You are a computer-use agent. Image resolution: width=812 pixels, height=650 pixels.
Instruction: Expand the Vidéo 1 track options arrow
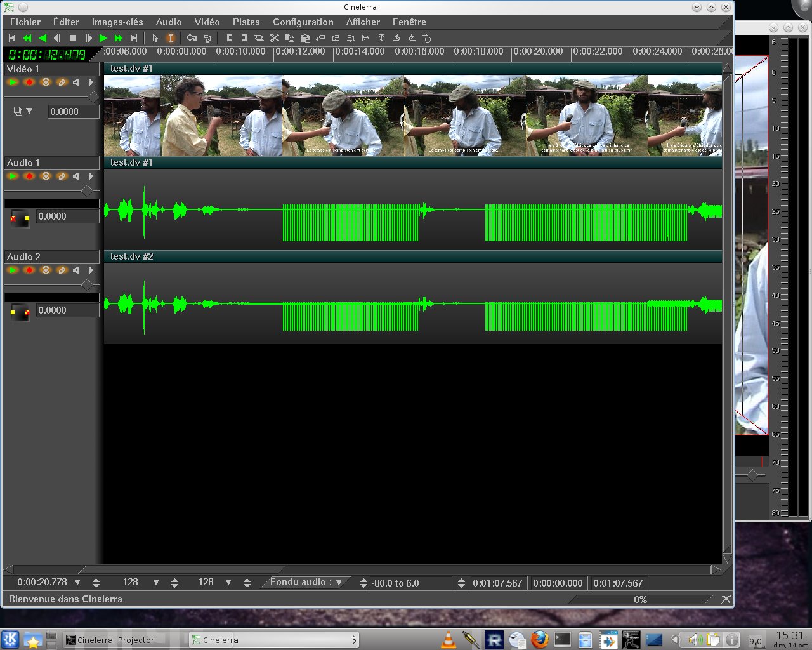tap(91, 83)
